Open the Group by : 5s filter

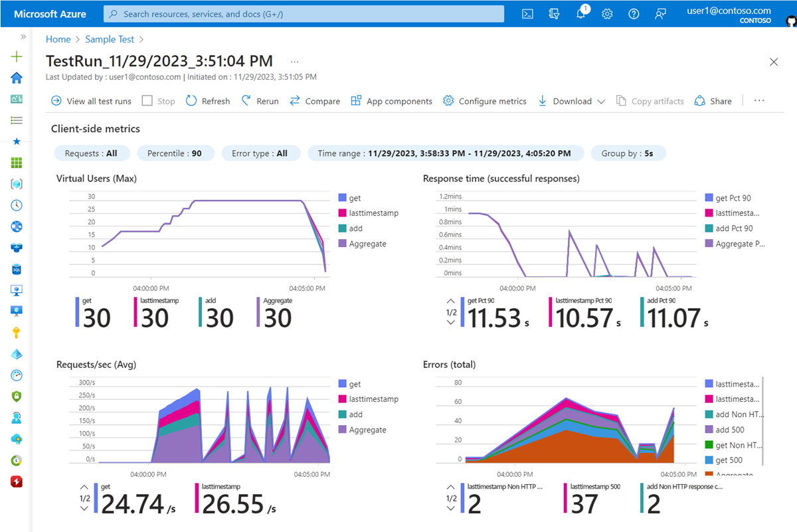point(628,153)
